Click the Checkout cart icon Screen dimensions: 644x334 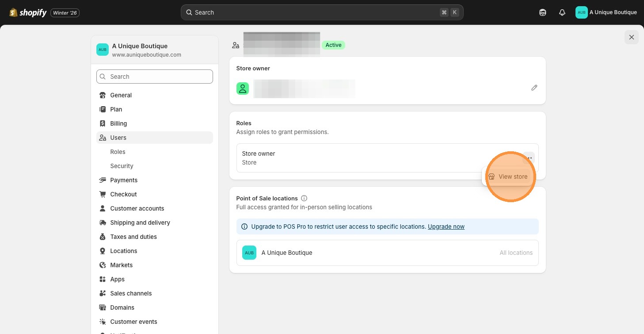click(x=103, y=194)
